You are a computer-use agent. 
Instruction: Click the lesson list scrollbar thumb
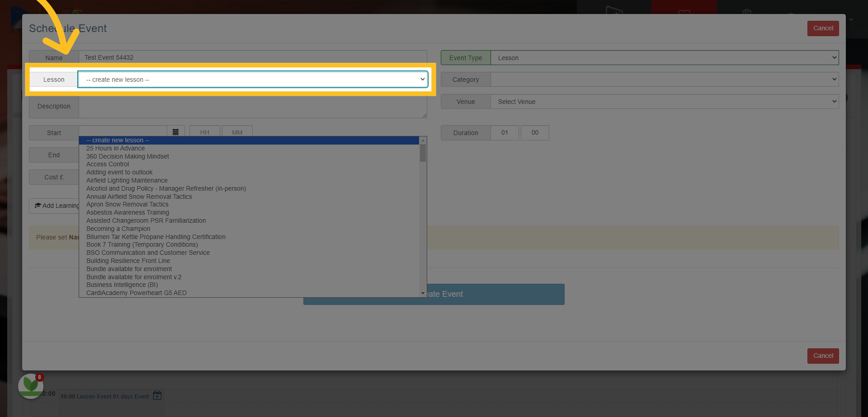point(423,153)
